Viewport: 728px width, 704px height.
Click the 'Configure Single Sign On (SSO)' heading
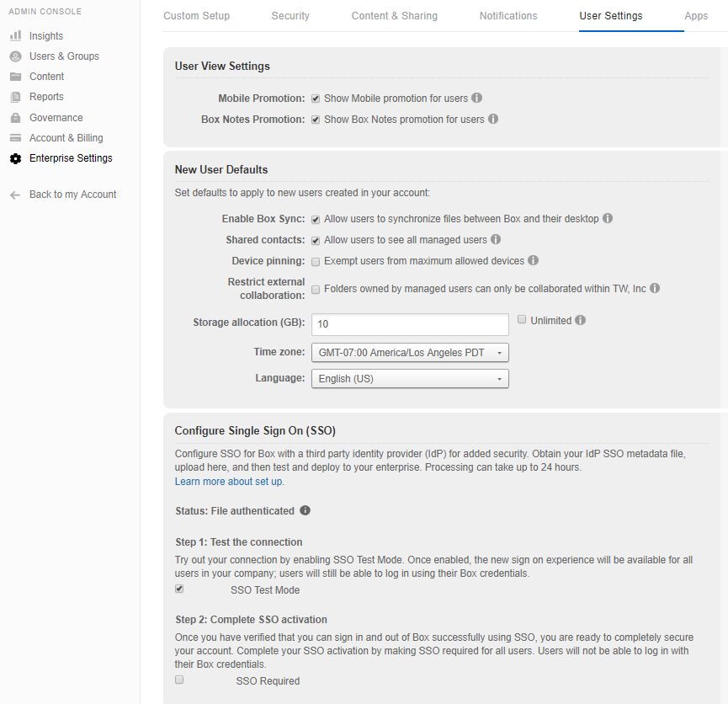(255, 431)
